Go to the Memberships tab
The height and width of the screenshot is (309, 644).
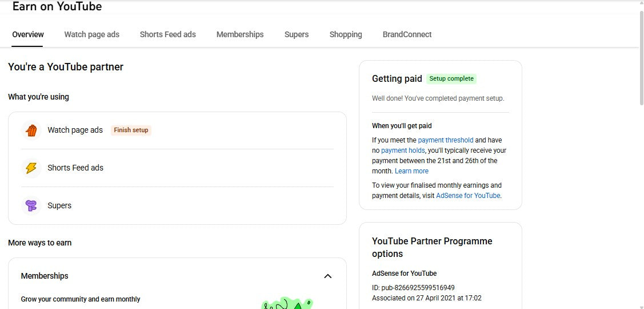[240, 34]
